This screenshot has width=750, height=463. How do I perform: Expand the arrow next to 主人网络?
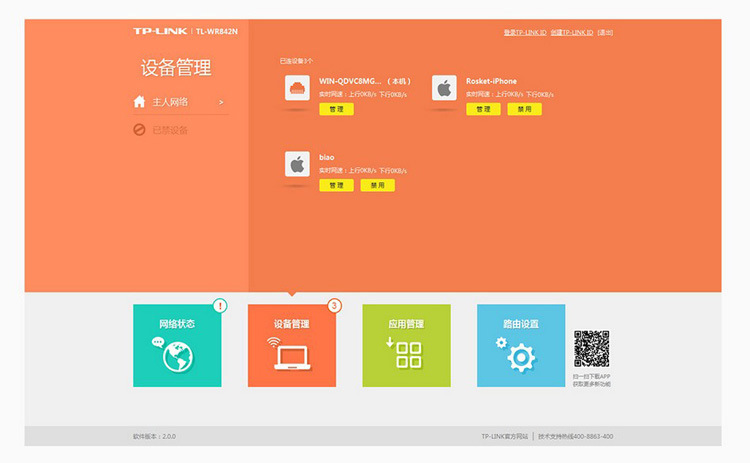pyautogui.click(x=221, y=102)
